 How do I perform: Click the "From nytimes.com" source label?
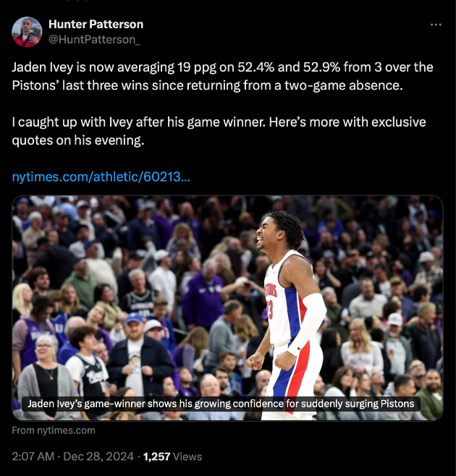click(54, 430)
